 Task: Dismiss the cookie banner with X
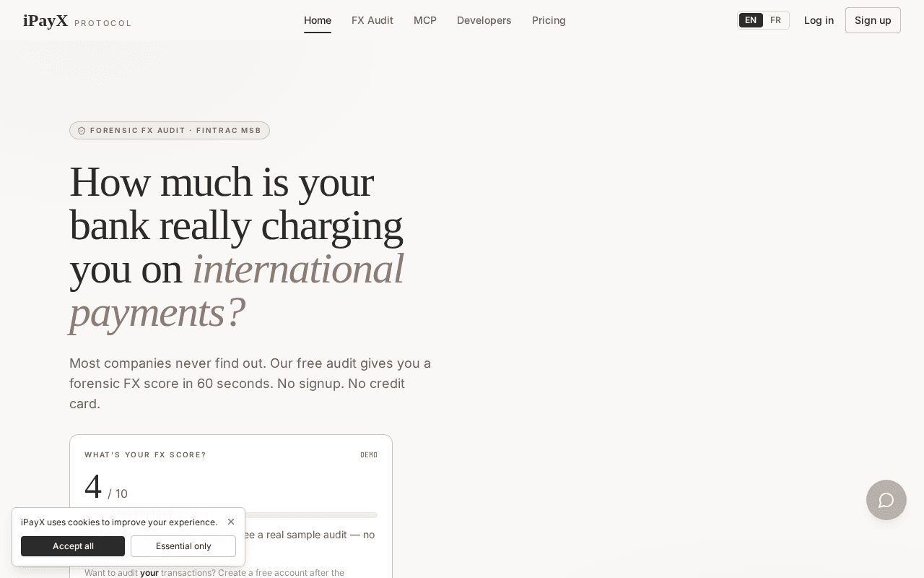[231, 522]
